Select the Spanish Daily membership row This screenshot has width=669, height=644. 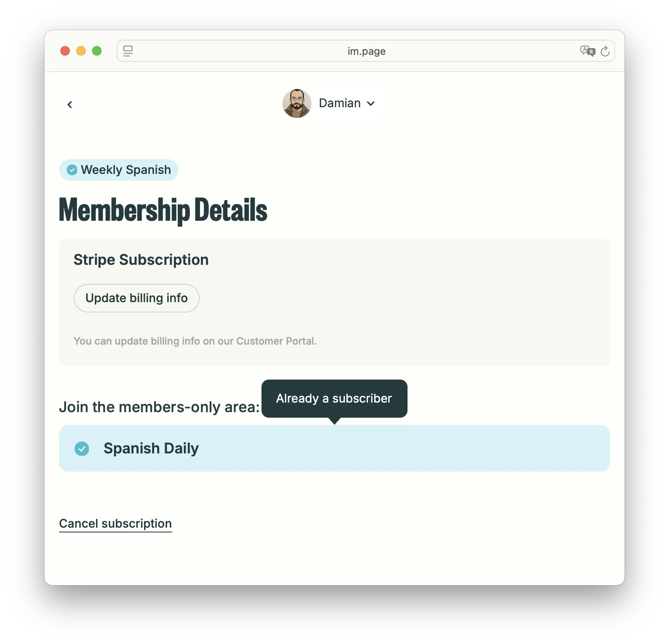coord(334,448)
